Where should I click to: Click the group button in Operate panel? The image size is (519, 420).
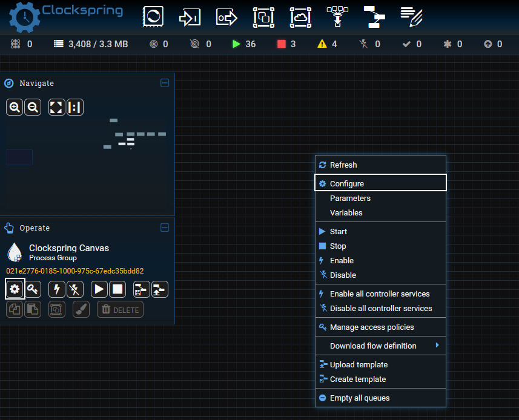point(56,309)
